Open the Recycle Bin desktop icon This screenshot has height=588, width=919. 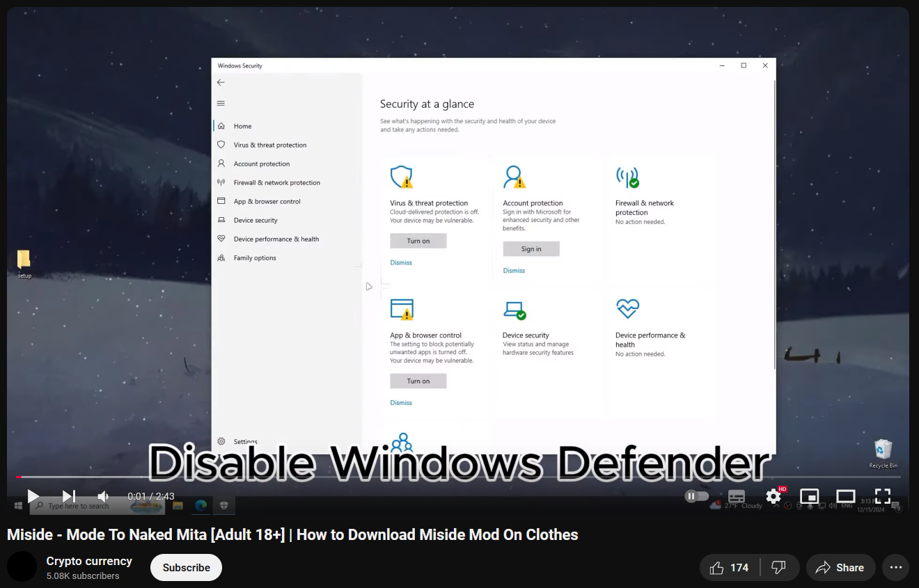[x=883, y=453]
